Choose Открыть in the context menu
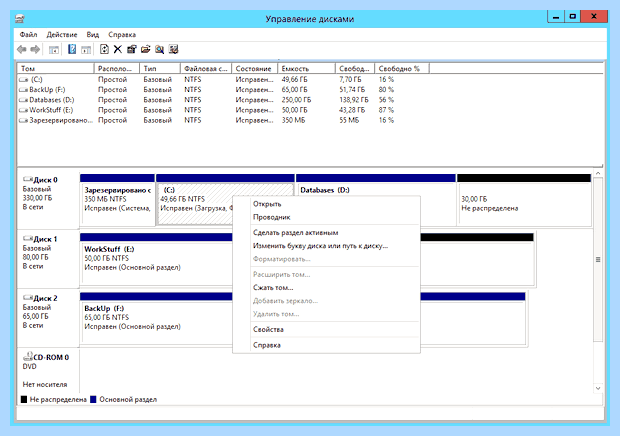Image resolution: width=620 pixels, height=436 pixels. pyautogui.click(x=326, y=204)
